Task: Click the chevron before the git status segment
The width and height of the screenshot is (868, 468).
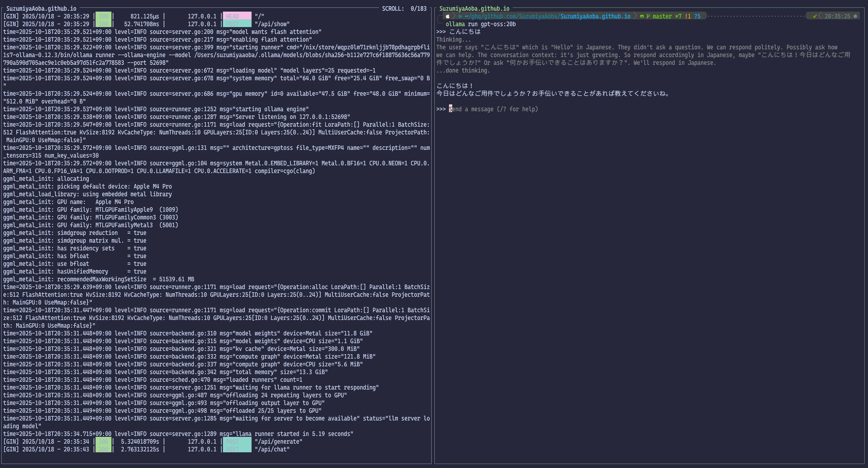Action: (x=636, y=16)
